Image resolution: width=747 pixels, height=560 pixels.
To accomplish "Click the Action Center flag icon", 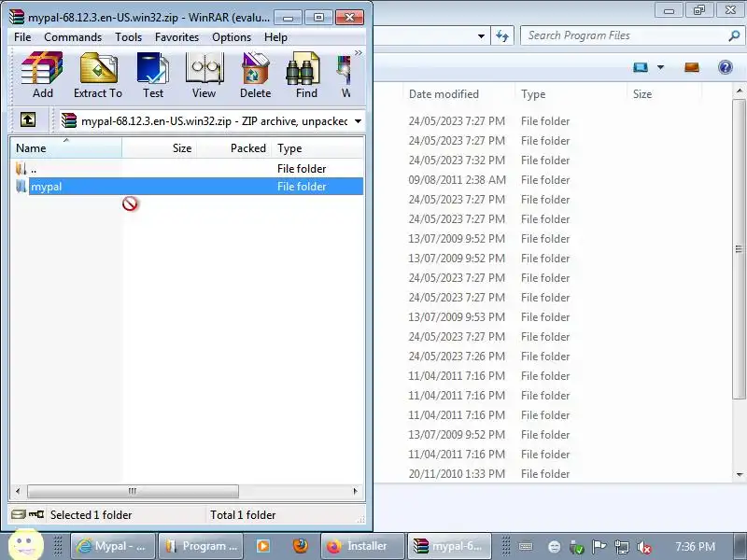I will (x=599, y=547).
